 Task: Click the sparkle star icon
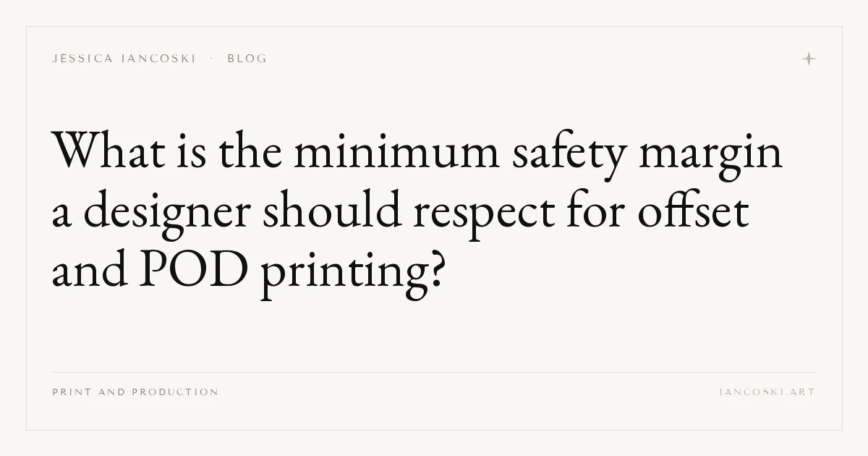click(809, 59)
